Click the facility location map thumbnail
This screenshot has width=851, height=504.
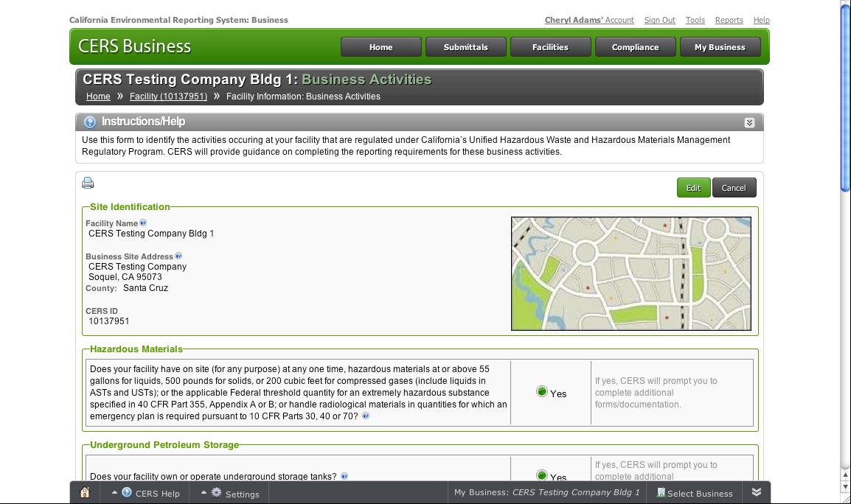(x=631, y=273)
